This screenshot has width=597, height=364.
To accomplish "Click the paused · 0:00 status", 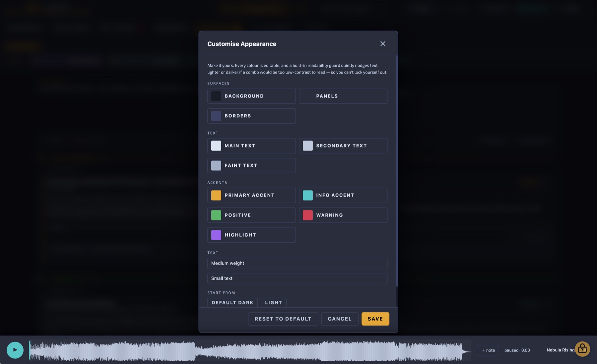I will click(x=517, y=350).
